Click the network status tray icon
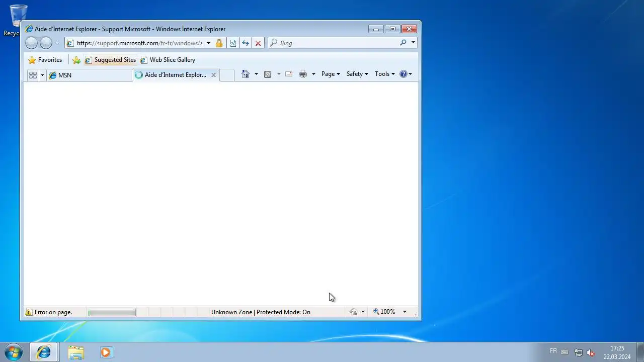Screen dimensions: 644x362 tap(579, 352)
